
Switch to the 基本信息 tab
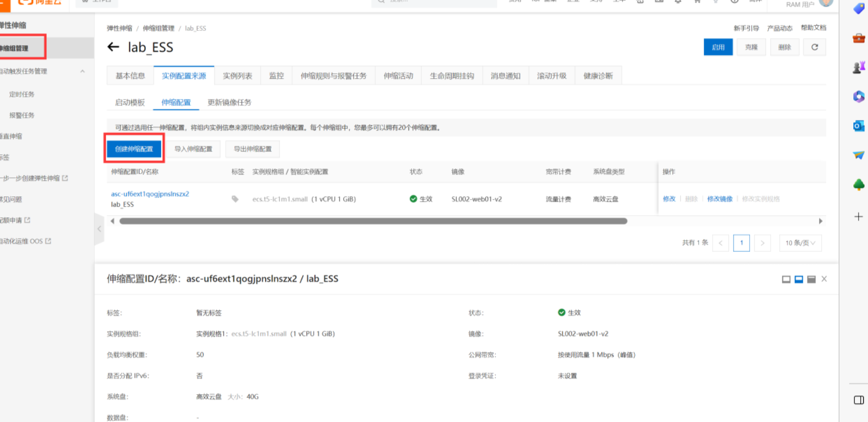point(130,76)
